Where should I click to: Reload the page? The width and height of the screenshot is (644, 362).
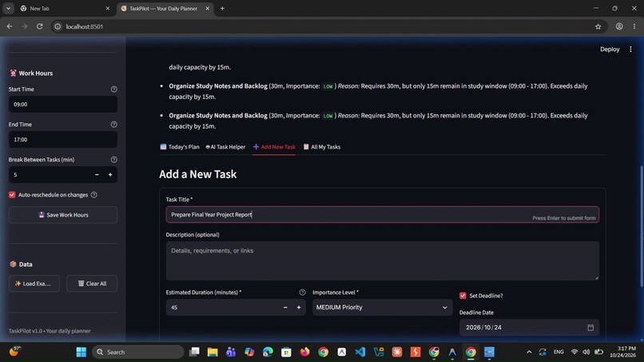coord(39,26)
